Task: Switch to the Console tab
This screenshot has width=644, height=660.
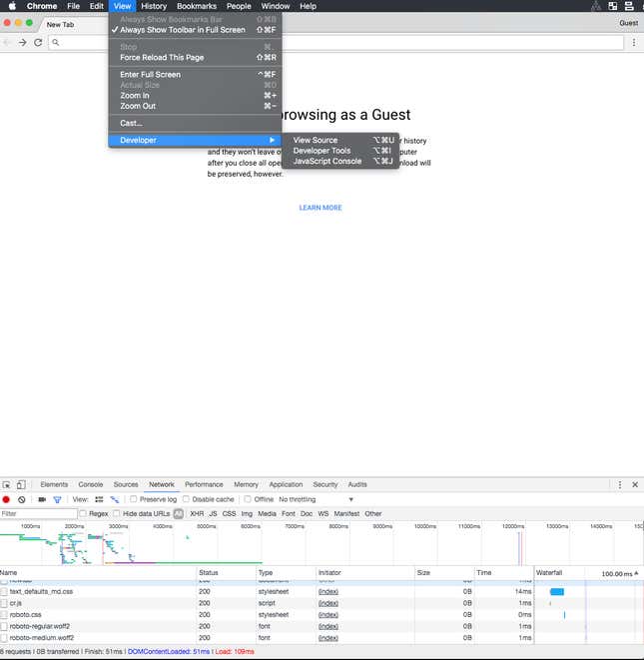Action: pyautogui.click(x=91, y=484)
